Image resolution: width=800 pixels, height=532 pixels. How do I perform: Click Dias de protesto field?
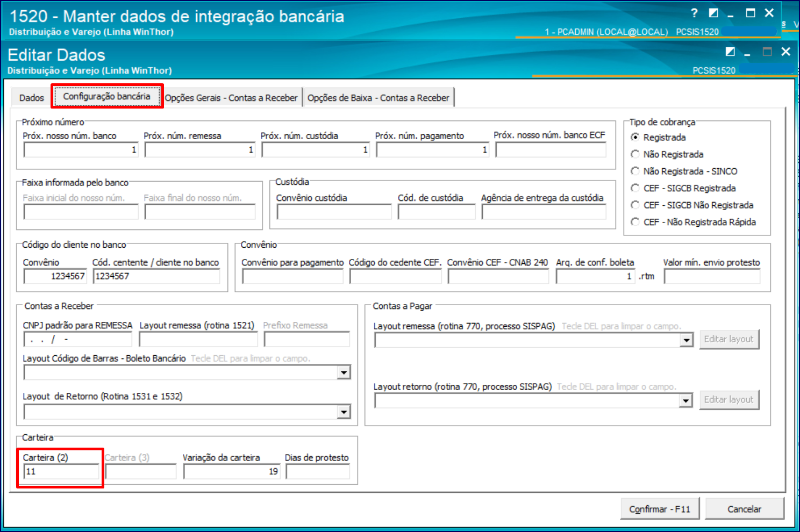click(x=318, y=472)
